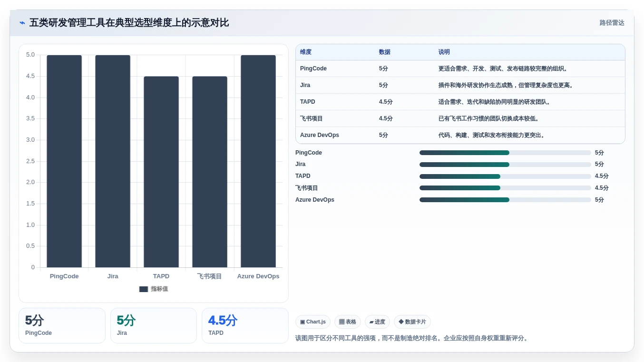Select the 进度 tag button

pos(377,322)
